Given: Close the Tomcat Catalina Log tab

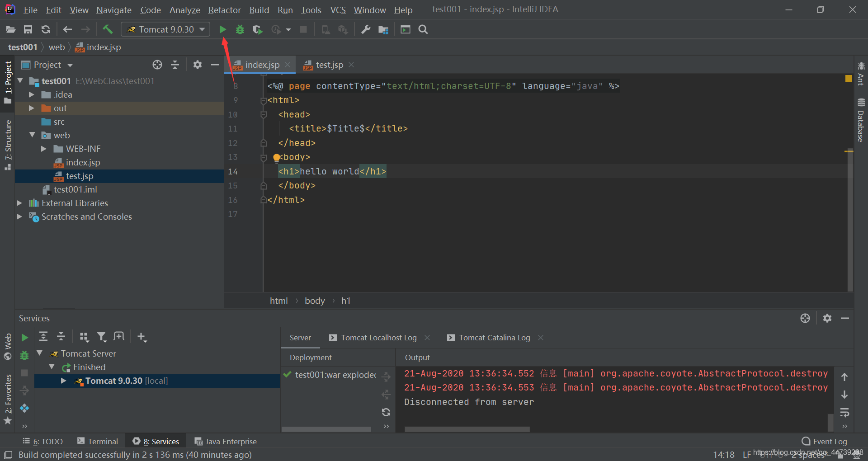Looking at the screenshot, I should [x=541, y=338].
